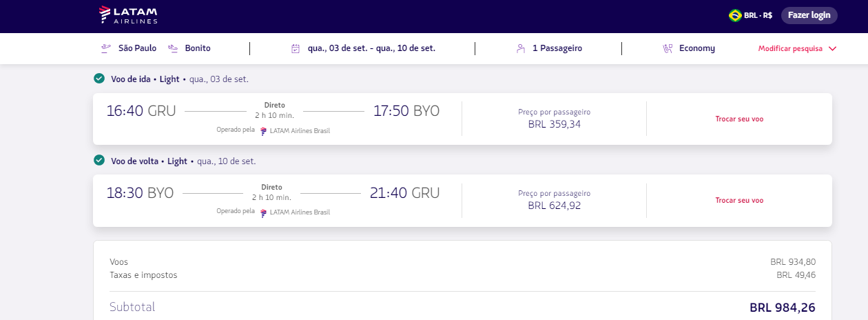This screenshot has height=320, width=868.
Task: Click the departure plane icon near São Paulo
Action: 105,48
